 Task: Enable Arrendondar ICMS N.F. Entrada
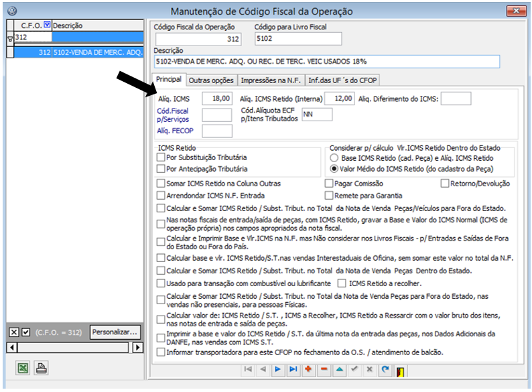[161, 196]
